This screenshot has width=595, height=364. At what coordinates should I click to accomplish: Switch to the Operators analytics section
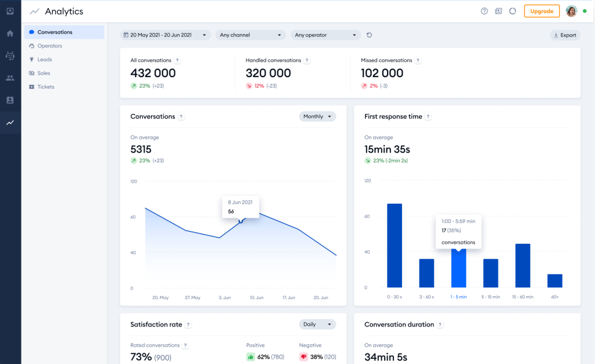[x=49, y=46]
